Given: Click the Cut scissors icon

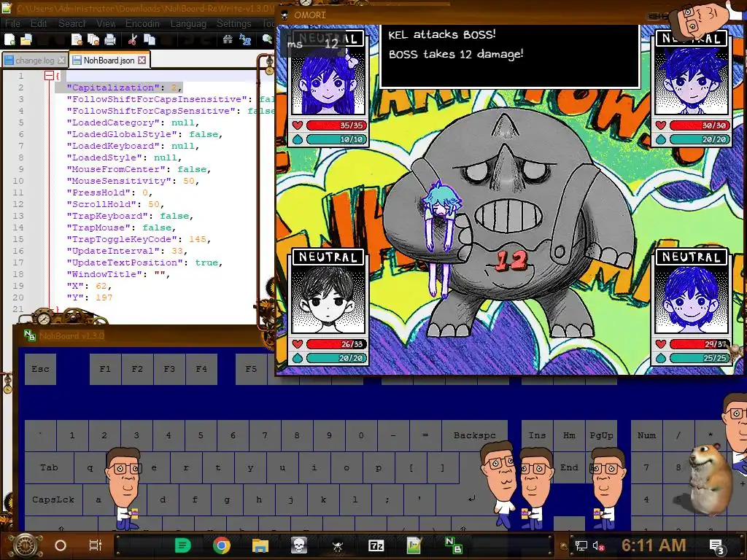Looking at the screenshot, I should (x=133, y=39).
